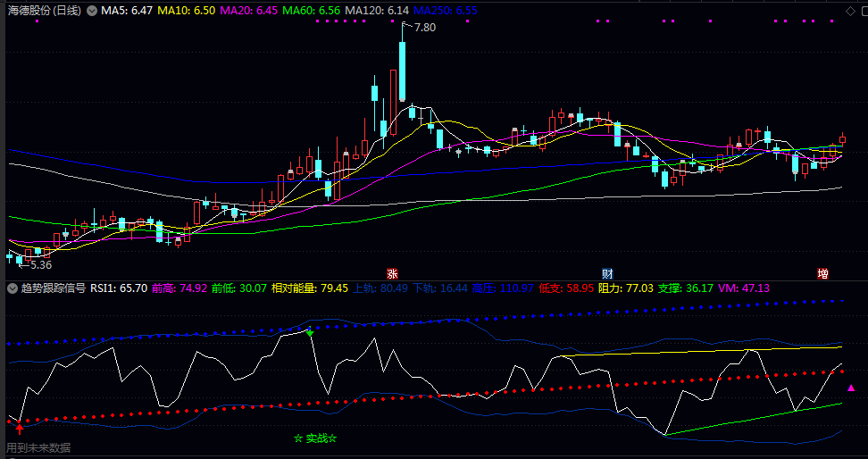Click the magenta triangle marker in indicator panel
Screen dimensions: 868x459
point(850,388)
